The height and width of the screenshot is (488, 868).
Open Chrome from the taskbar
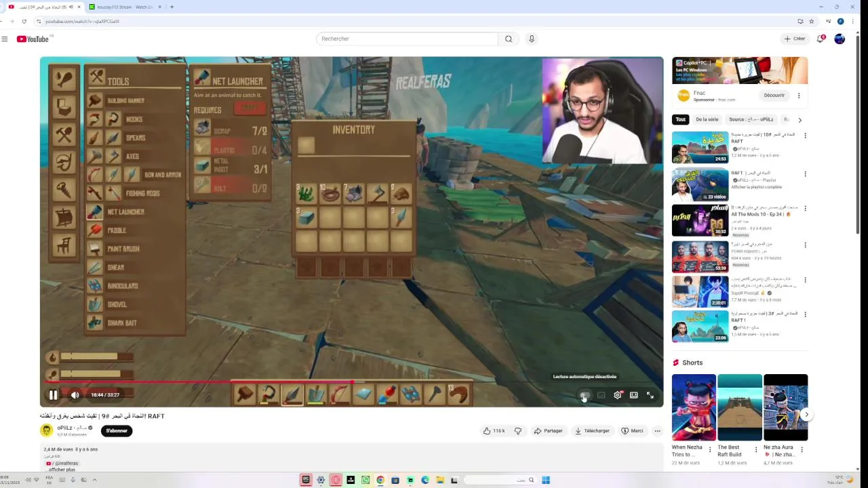(380, 480)
